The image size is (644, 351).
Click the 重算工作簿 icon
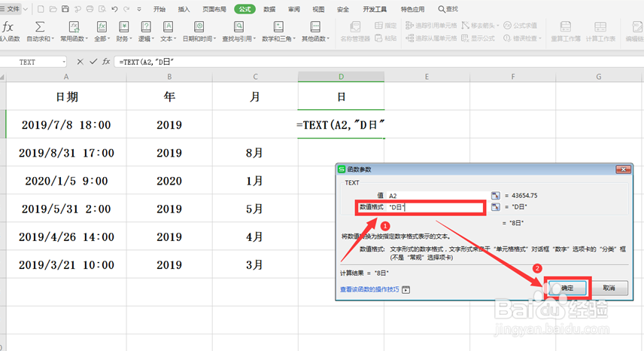click(x=566, y=27)
